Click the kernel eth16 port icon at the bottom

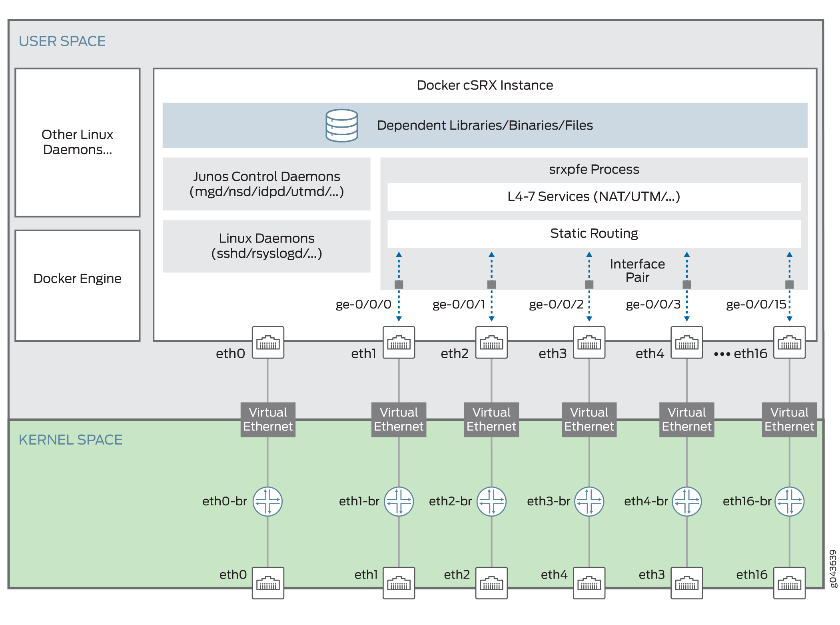point(789,583)
